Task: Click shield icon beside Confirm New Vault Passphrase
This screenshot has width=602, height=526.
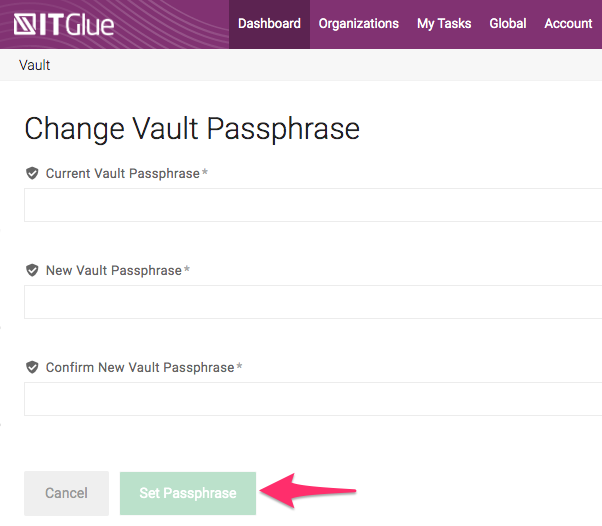Action: (32, 367)
